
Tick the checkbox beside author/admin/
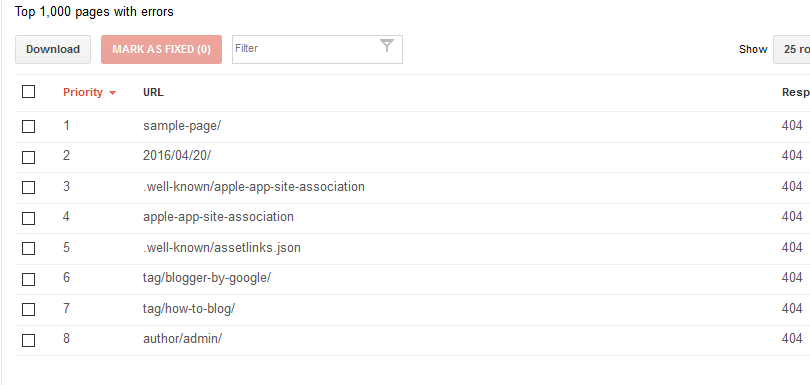pos(28,340)
